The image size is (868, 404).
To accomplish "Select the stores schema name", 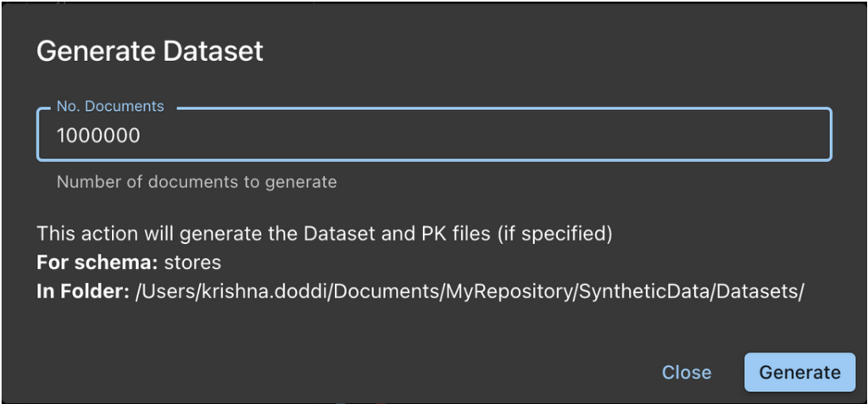I will pos(192,263).
